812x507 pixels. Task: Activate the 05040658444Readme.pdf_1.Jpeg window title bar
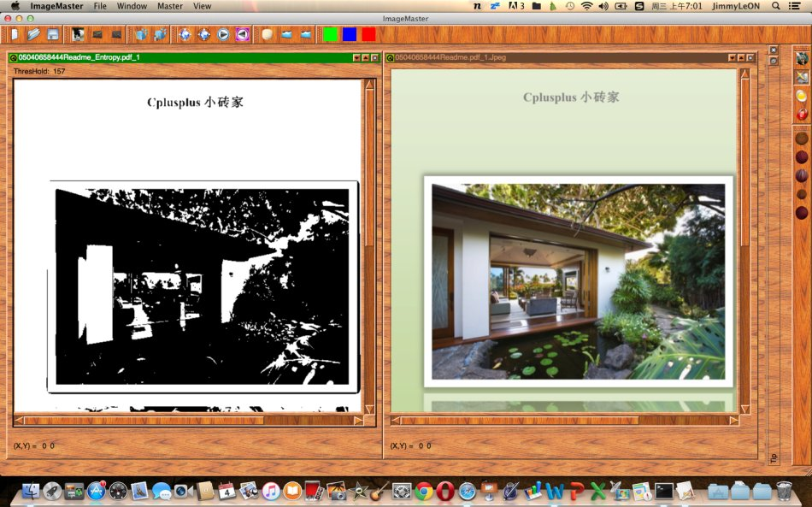[556, 57]
